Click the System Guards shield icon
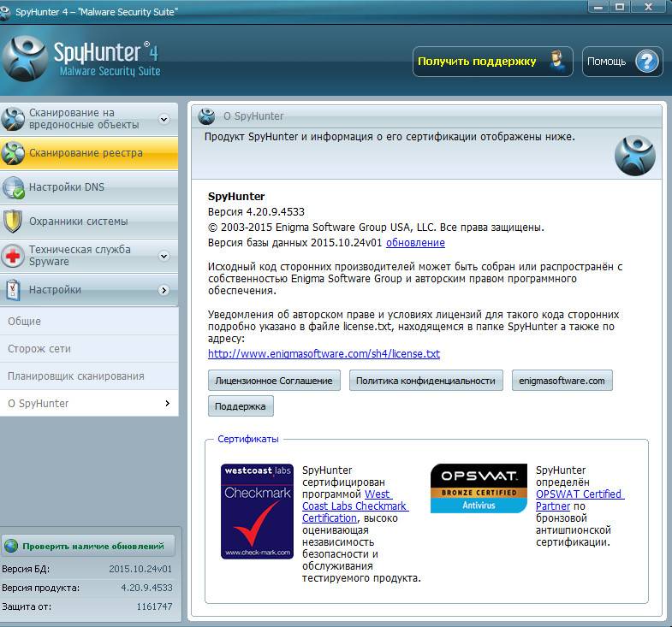 (x=13, y=222)
